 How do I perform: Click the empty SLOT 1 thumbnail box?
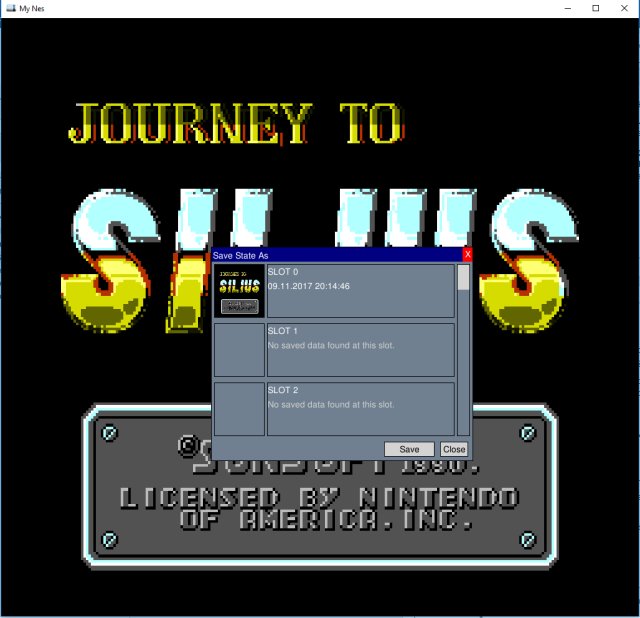coord(239,350)
